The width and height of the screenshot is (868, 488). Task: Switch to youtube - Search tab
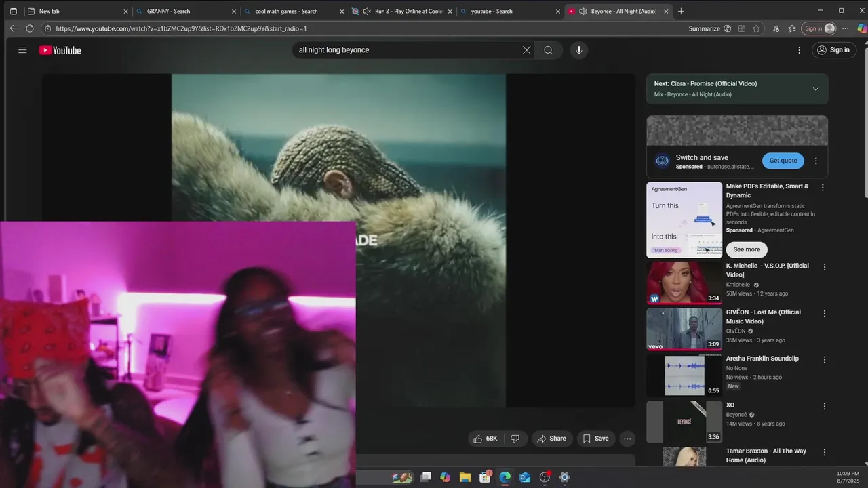(511, 11)
